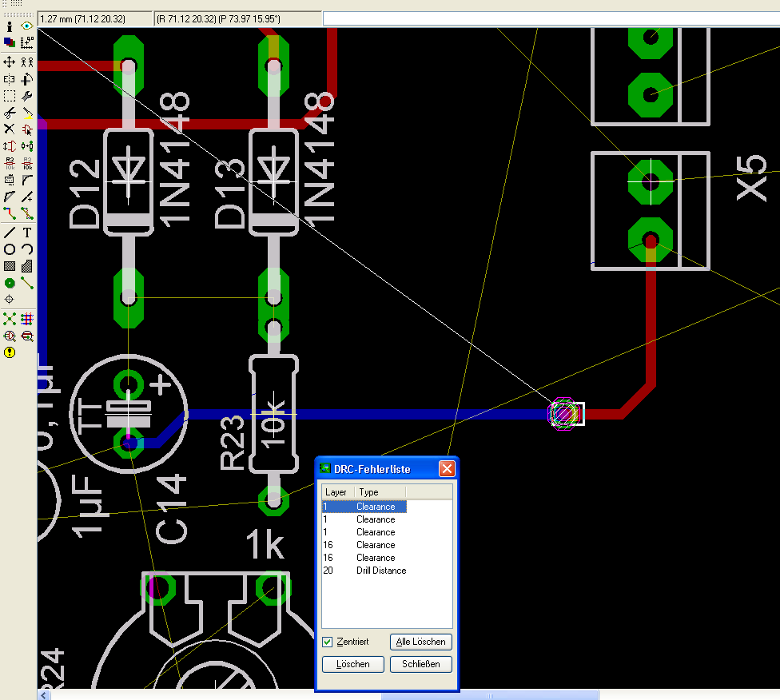
Task: Select the Drill Distance error row
Action: 364,571
